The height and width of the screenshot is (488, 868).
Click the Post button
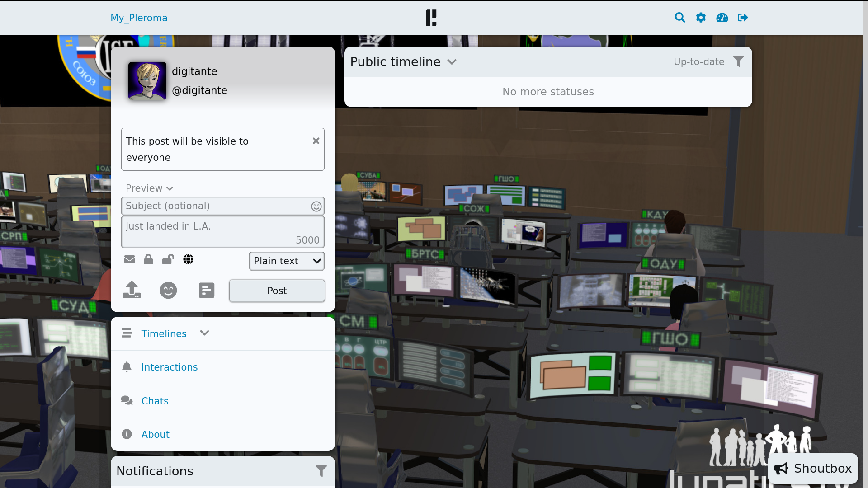277,291
